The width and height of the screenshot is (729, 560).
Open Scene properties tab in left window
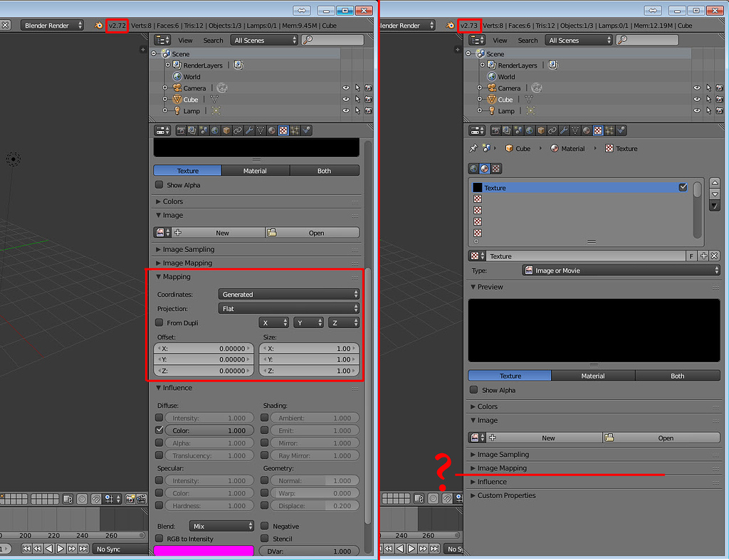204,131
